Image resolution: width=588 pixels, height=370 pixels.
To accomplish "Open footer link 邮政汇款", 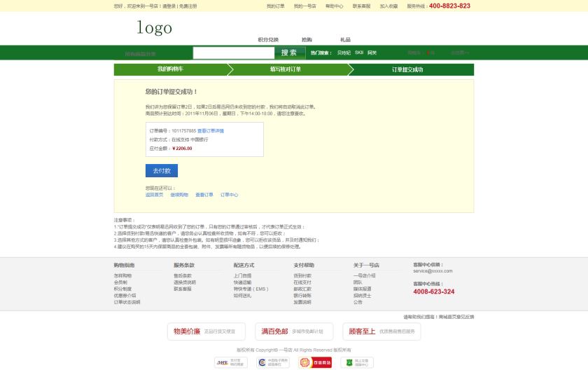I will [x=302, y=289].
